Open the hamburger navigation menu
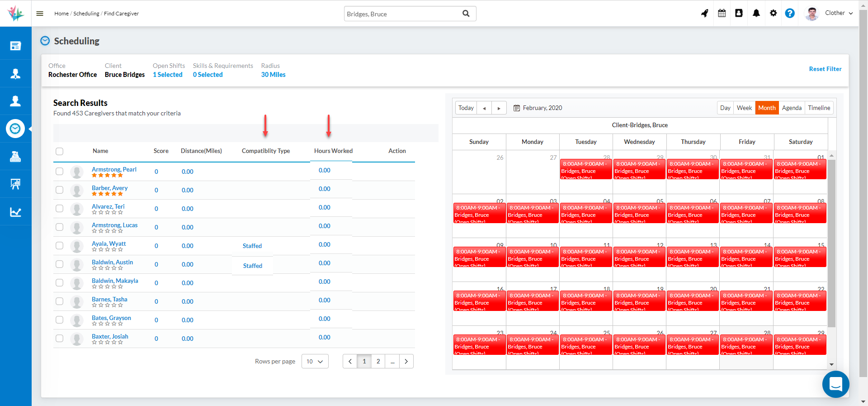868x406 pixels. coord(40,14)
